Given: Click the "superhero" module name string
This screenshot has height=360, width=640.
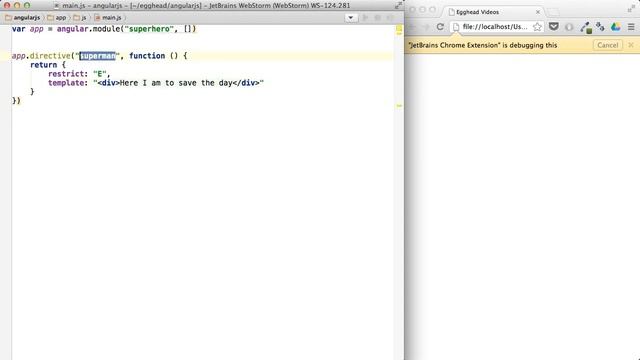Looking at the screenshot, I should [x=149, y=29].
